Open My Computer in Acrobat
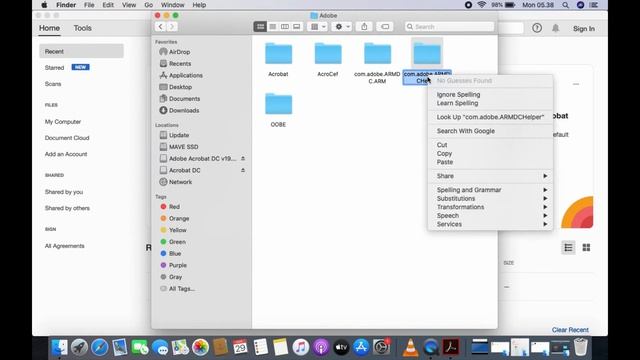The image size is (640, 360). pyautogui.click(x=63, y=122)
